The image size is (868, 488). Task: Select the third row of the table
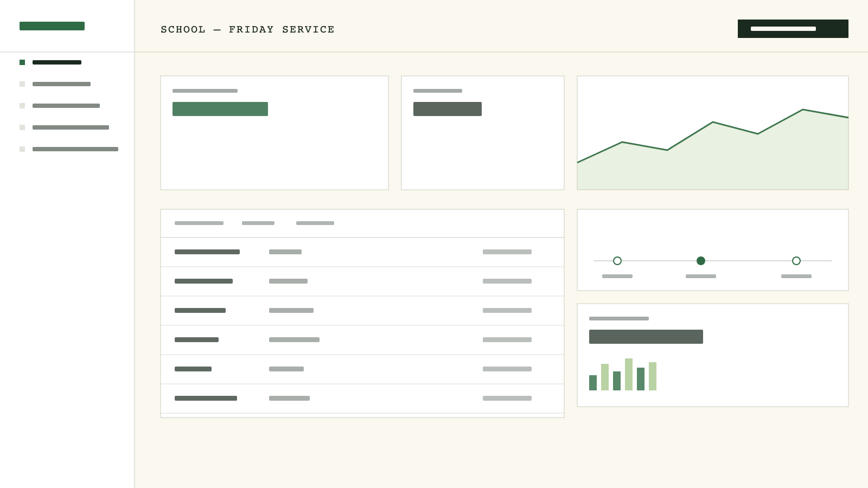362,311
